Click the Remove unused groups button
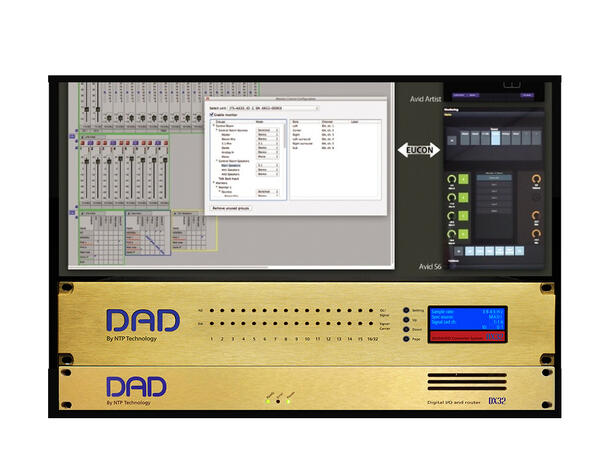This screenshot has height=450, width=610. coord(231,208)
